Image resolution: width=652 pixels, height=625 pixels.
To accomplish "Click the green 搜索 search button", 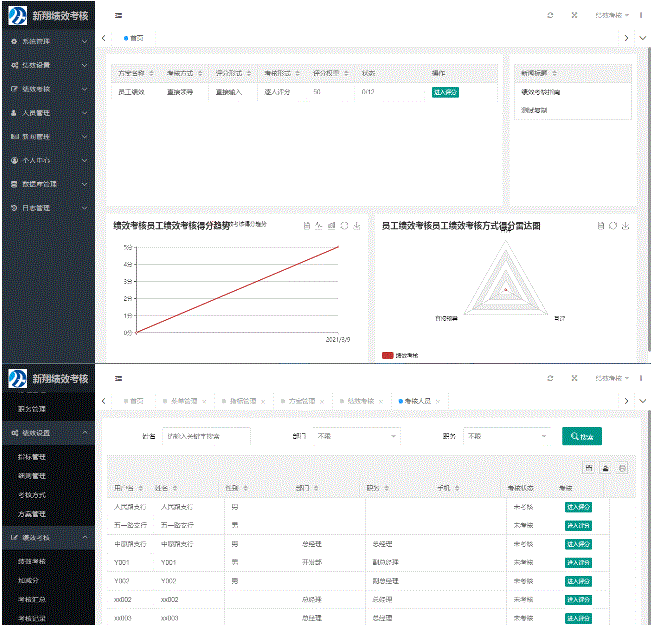I will (582, 436).
